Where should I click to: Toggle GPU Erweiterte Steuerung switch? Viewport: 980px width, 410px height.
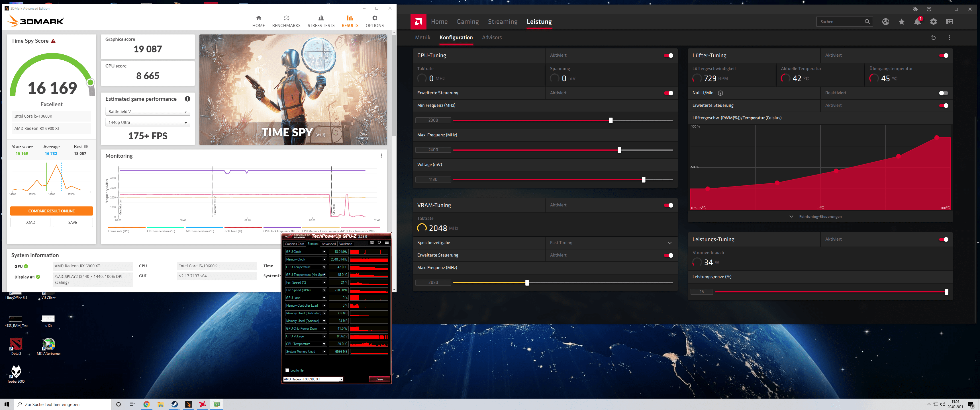tap(668, 93)
